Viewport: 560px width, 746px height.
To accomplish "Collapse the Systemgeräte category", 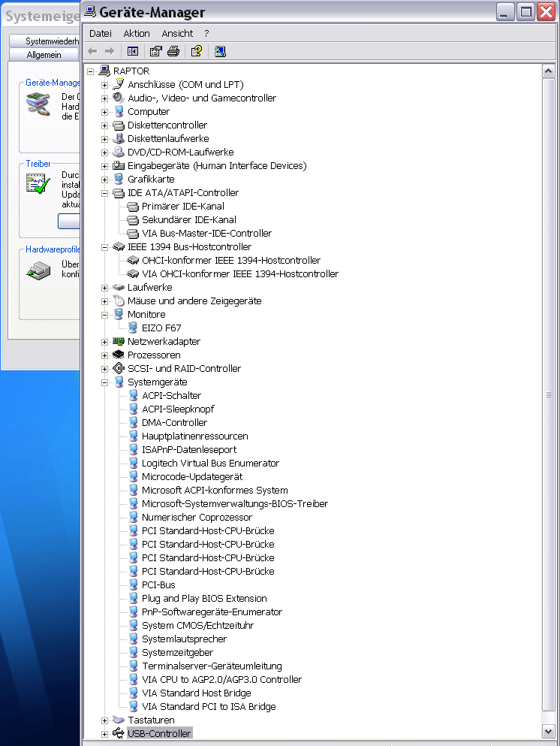I will [105, 382].
